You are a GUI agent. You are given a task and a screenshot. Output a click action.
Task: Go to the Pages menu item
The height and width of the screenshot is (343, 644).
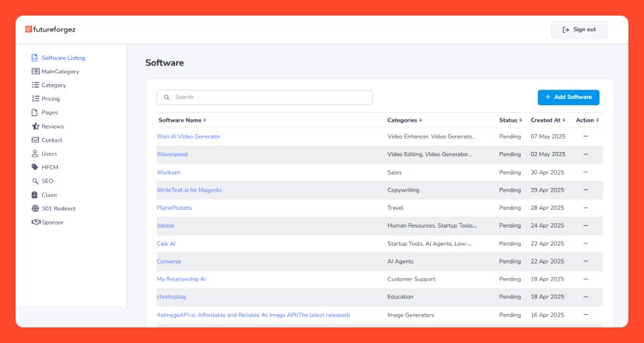click(50, 112)
